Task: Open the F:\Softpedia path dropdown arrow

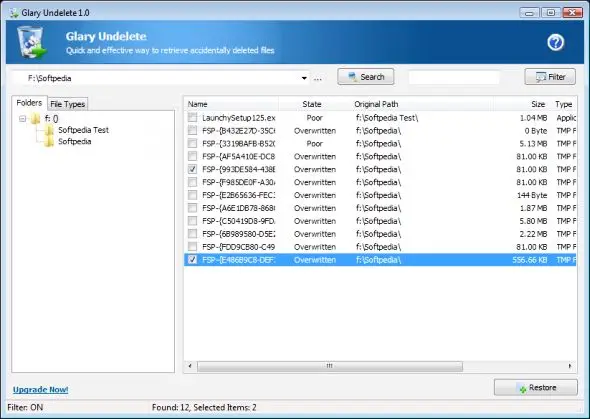Action: coord(304,78)
